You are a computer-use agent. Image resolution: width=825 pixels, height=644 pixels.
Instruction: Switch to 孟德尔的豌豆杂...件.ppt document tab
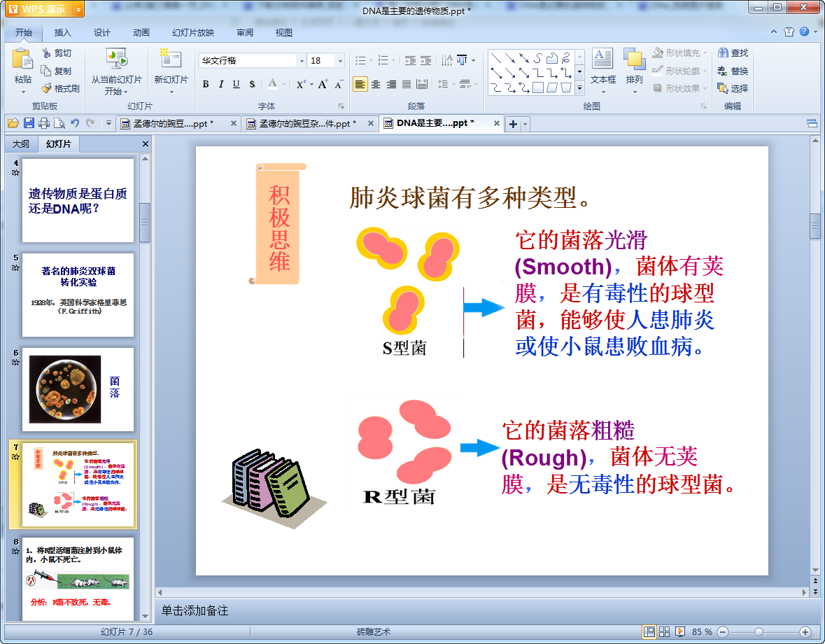tap(310, 124)
